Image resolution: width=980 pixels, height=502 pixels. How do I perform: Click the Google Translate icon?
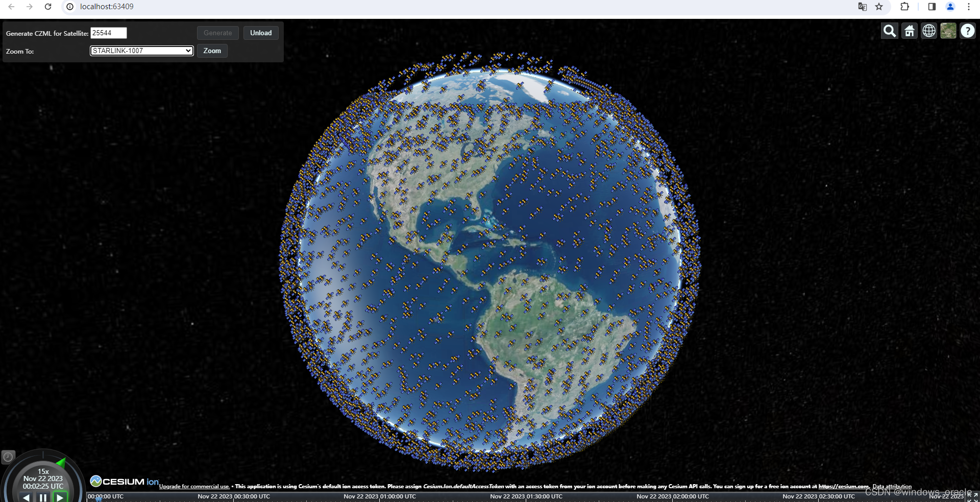pos(863,7)
